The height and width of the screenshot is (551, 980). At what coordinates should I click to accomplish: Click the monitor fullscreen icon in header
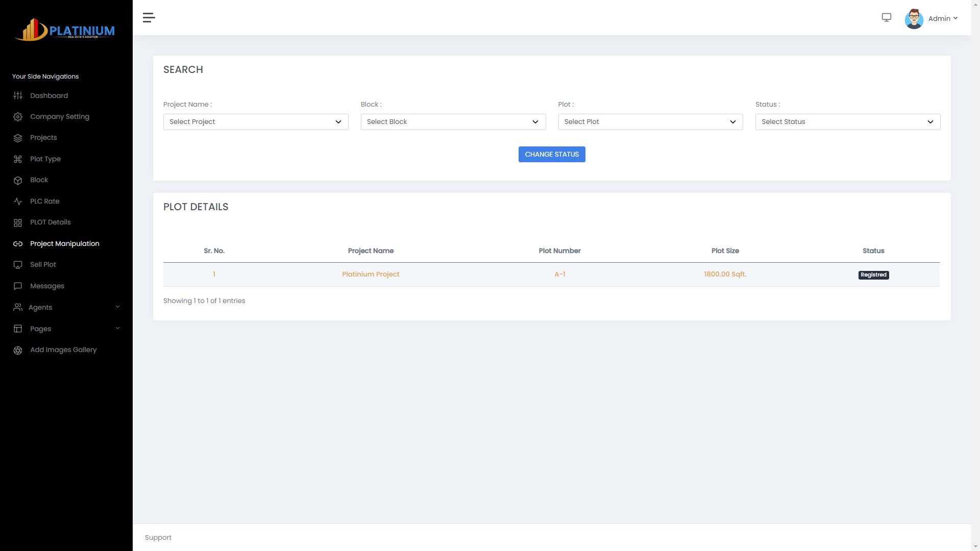pyautogui.click(x=887, y=18)
